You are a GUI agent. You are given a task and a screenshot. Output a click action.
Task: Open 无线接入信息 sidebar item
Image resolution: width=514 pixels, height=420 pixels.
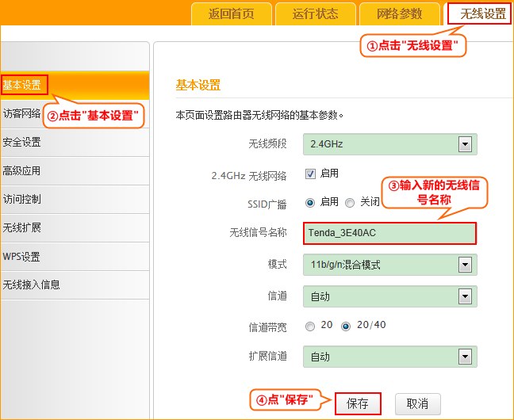point(32,285)
